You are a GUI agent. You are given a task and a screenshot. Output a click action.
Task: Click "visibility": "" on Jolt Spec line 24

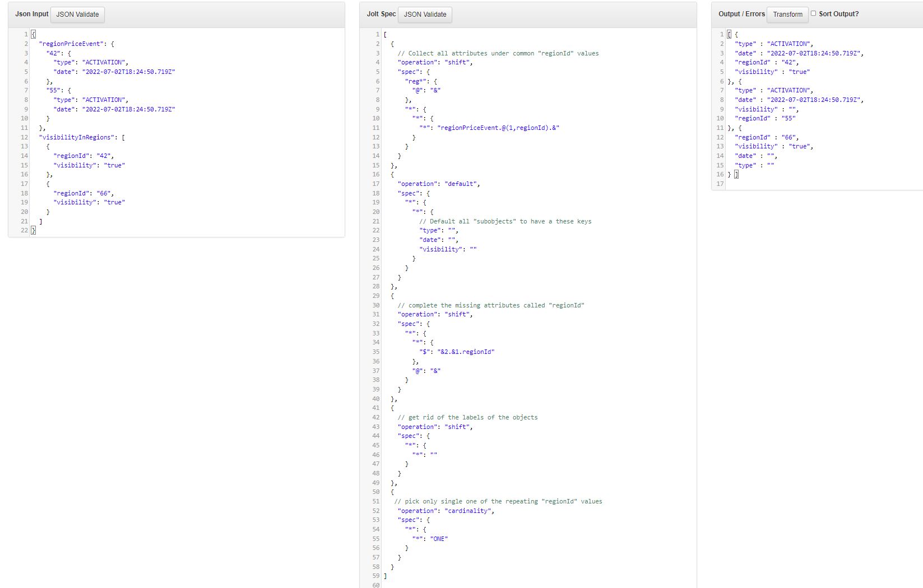(448, 249)
